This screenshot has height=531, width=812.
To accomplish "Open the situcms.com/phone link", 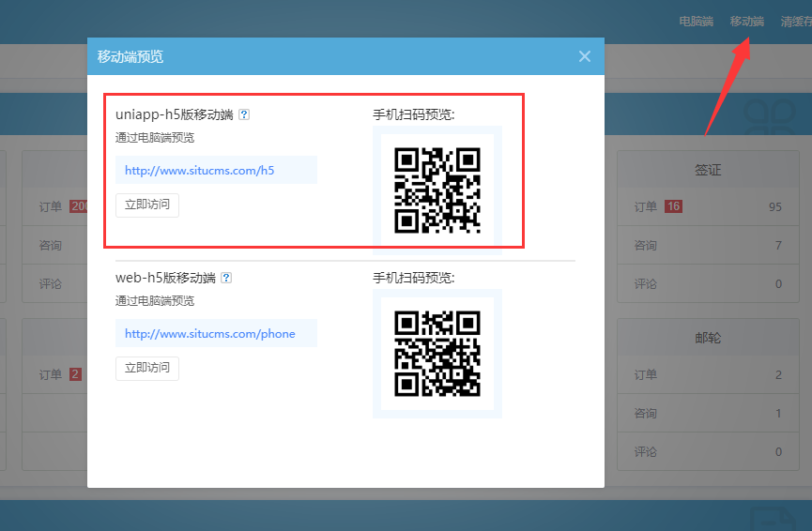I will pyautogui.click(x=209, y=334).
